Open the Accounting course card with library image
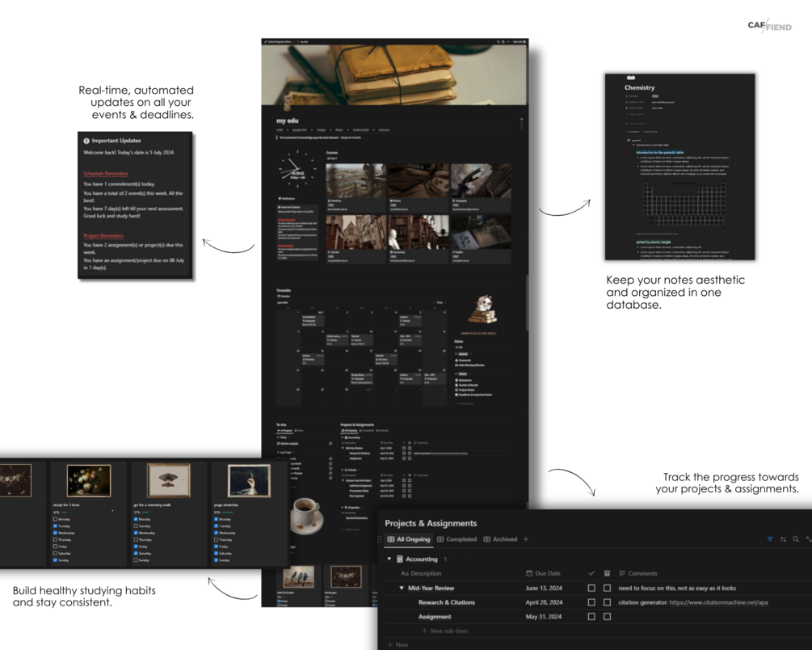The image size is (812, 650). 419,239
